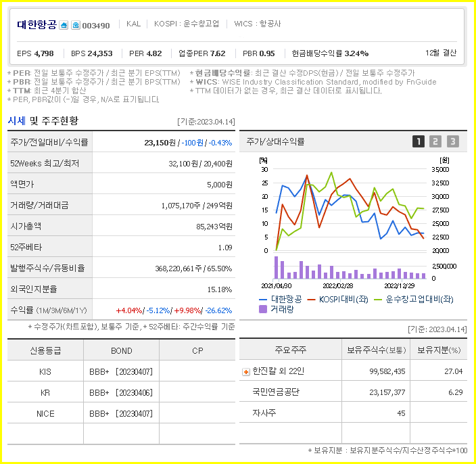This screenshot has height=464, width=476.
Task: Select the 운수창고업대비(좌) green legend entry
Action: pos(414,300)
